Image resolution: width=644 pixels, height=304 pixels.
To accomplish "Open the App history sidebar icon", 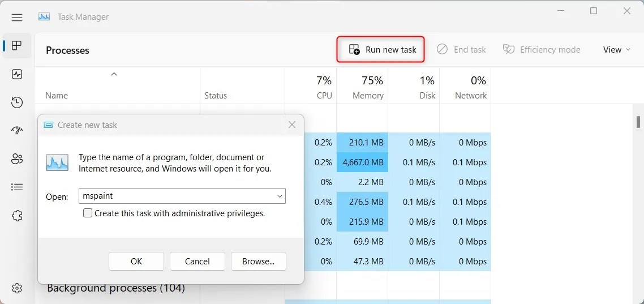I will 17,102.
